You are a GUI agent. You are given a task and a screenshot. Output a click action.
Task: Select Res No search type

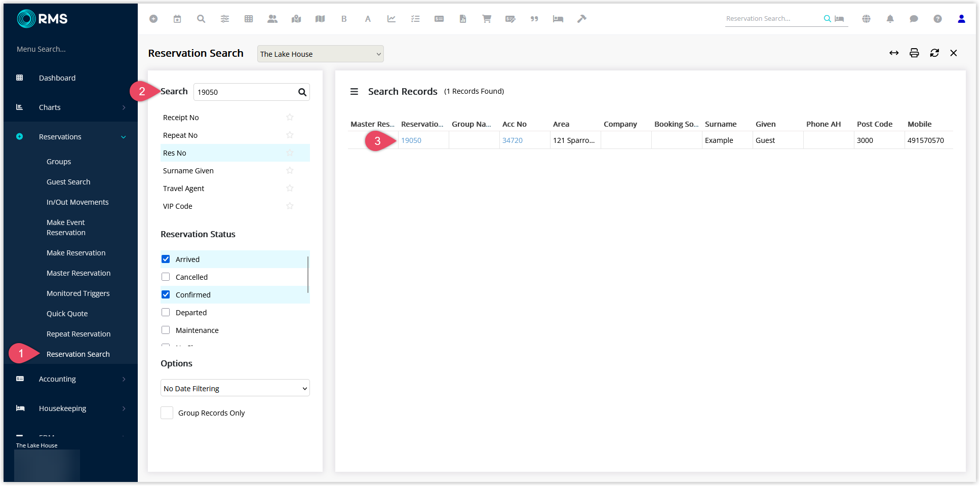click(x=235, y=153)
